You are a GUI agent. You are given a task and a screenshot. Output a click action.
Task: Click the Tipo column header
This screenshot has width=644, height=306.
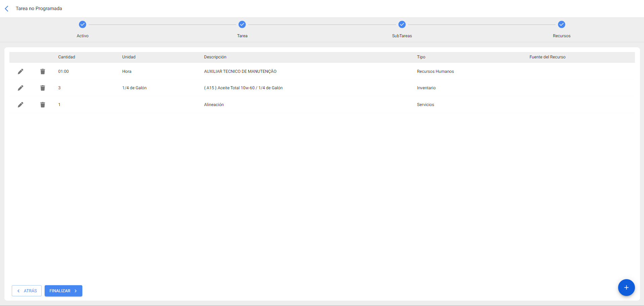[421, 57]
